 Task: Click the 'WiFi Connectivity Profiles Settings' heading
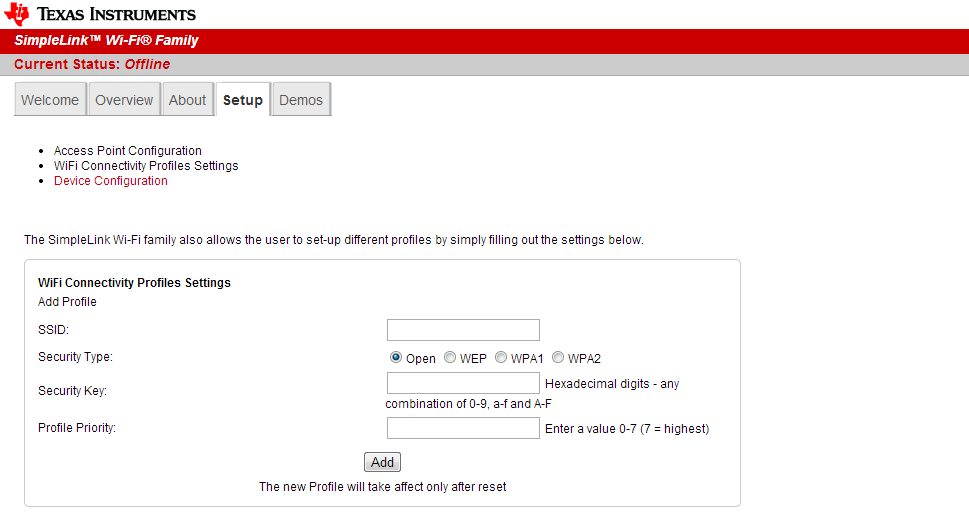tap(134, 283)
